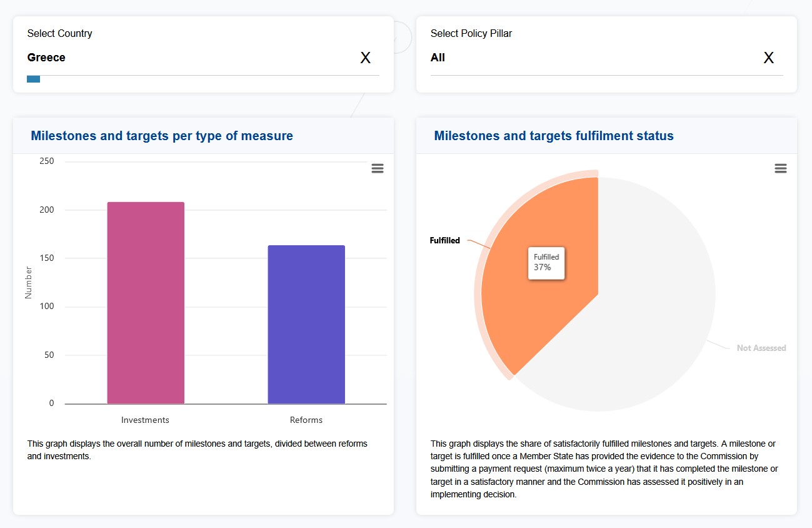Viewport: 812px width, 528px height.
Task: Clear the Greece country selection
Action: (366, 58)
